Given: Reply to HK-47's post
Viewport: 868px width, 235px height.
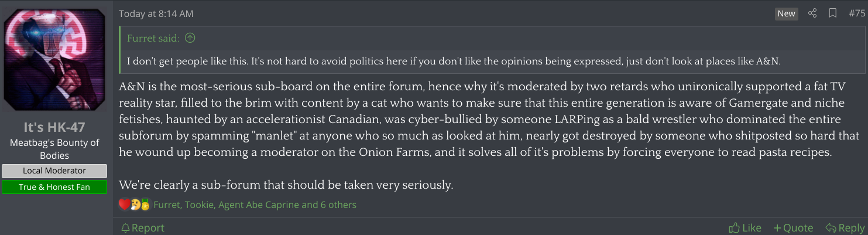Looking at the screenshot, I should pyautogui.click(x=845, y=227).
